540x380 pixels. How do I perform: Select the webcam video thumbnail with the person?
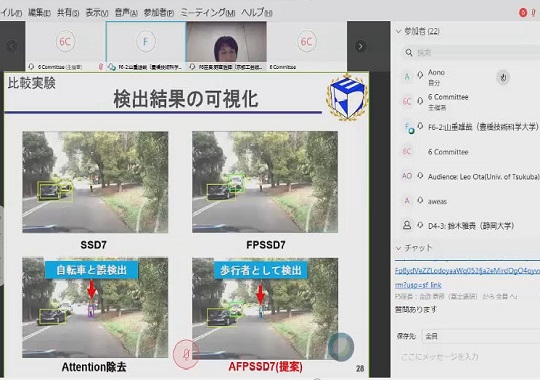tap(226, 42)
